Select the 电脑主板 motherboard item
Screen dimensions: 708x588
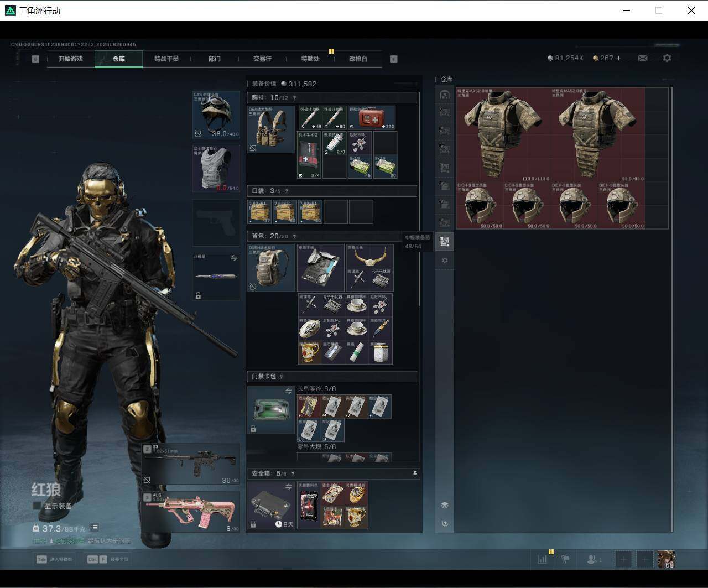coord(321,268)
